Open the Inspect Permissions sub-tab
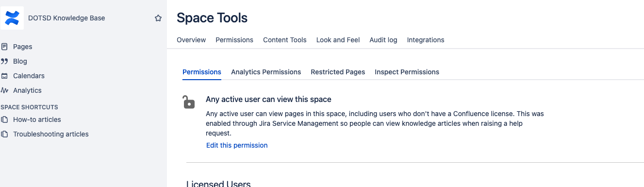Screen dimensions: 644x187 tap(407, 72)
